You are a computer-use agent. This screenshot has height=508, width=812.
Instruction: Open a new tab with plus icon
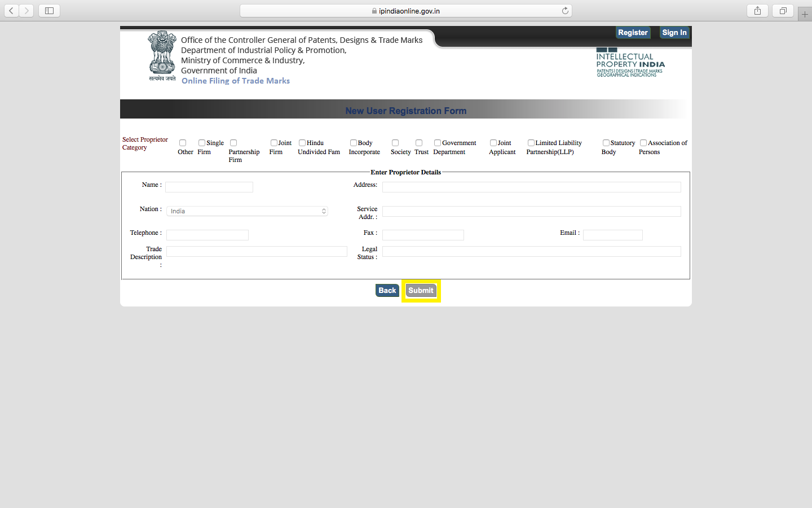[805, 14]
